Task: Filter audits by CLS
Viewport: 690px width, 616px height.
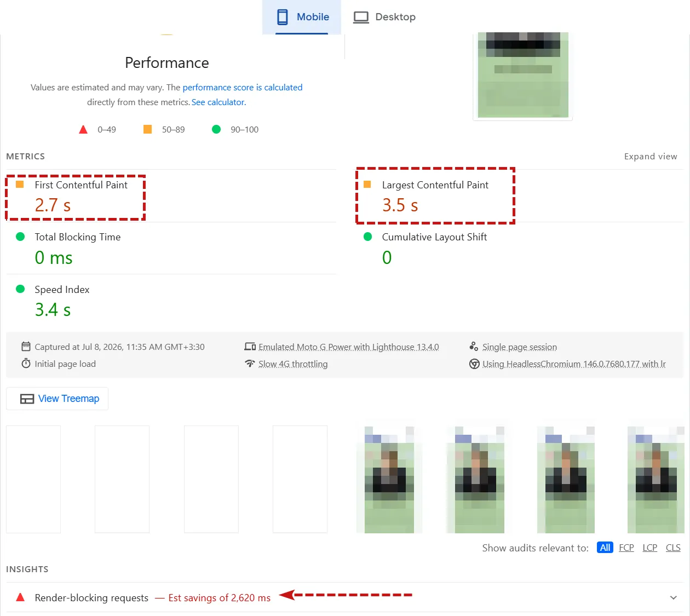Action: pyautogui.click(x=673, y=548)
